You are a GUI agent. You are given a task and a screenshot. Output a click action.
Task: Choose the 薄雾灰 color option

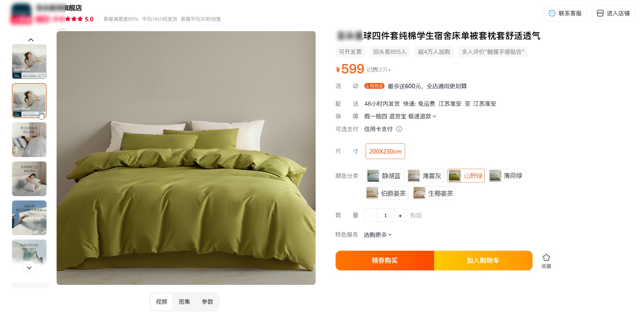click(x=425, y=176)
